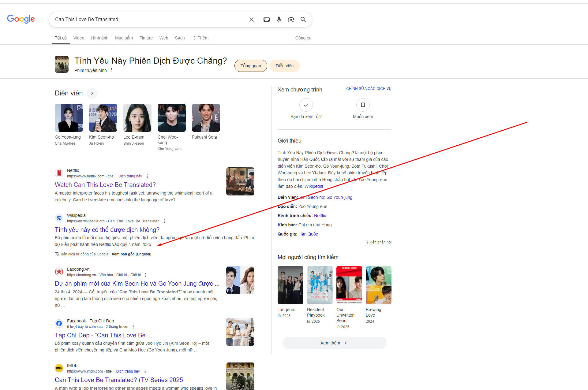
Task: Open Go Yoon-jung cast photo
Action: click(69, 118)
